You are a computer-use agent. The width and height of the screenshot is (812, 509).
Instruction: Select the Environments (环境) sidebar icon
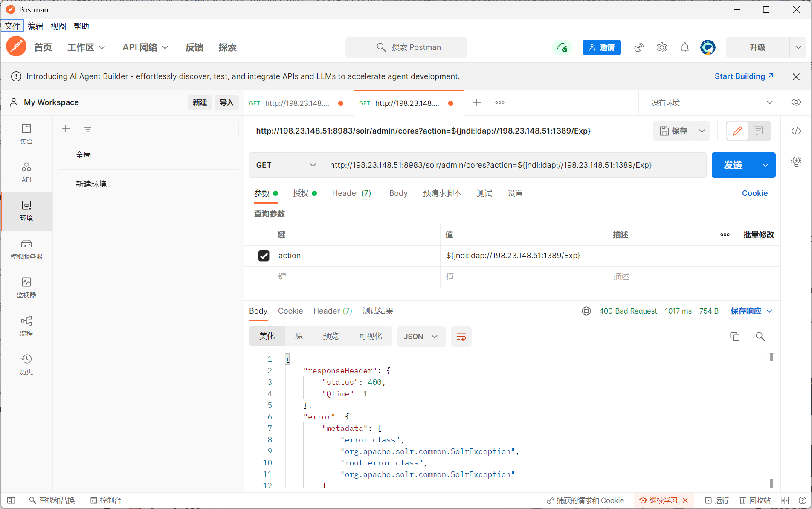point(26,211)
